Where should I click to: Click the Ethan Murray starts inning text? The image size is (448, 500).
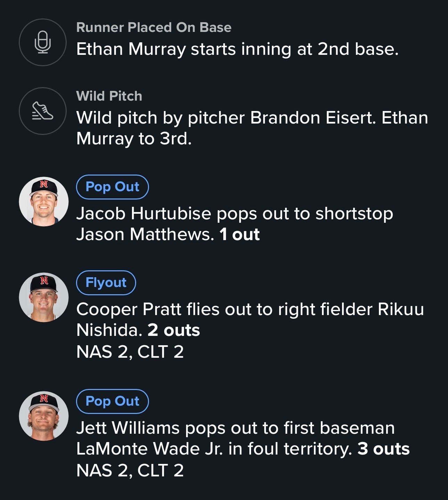[x=237, y=49]
